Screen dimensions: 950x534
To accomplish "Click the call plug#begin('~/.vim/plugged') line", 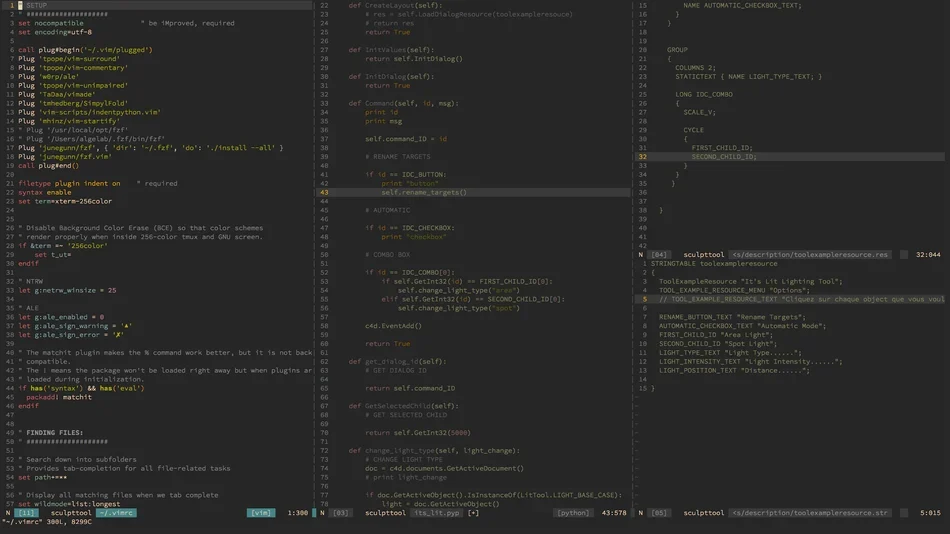I will pyautogui.click(x=85, y=50).
